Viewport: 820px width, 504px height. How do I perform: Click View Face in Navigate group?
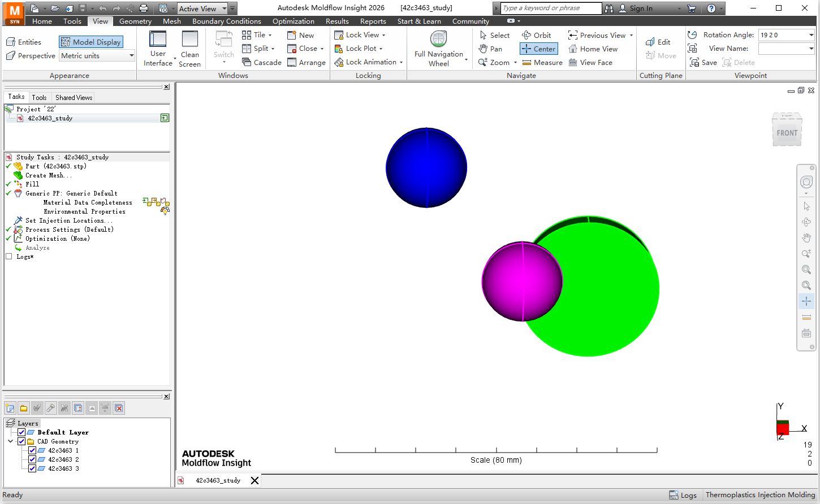point(590,63)
